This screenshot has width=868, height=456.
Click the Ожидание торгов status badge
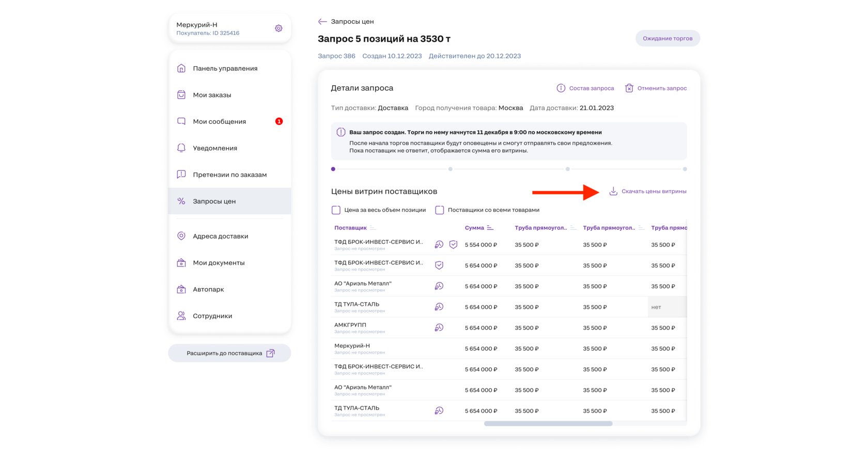pyautogui.click(x=668, y=38)
